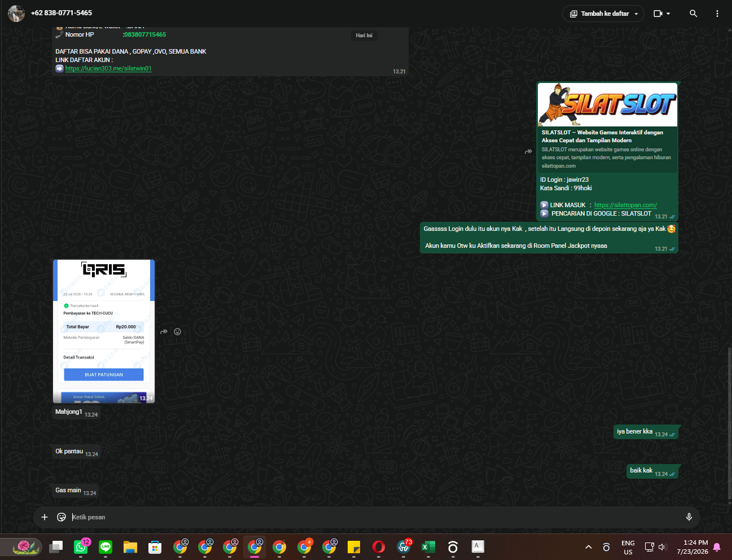Open the attachment plus menu
This screenshot has height=560, width=732.
point(45,517)
